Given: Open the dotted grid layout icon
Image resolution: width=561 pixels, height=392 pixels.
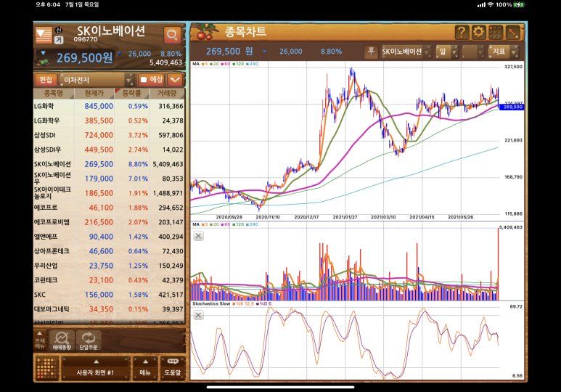Looking at the screenshot, I should pyautogui.click(x=496, y=33).
